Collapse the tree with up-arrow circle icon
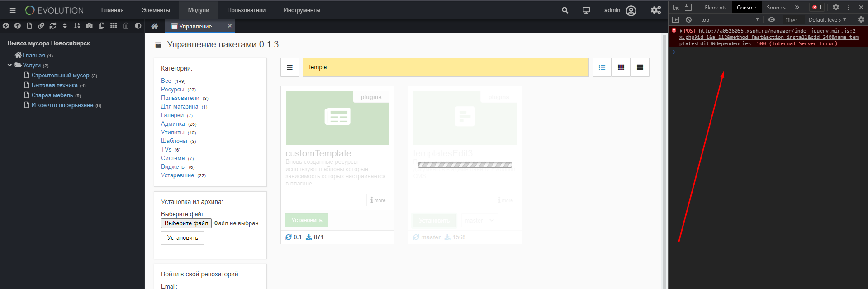 click(x=18, y=26)
